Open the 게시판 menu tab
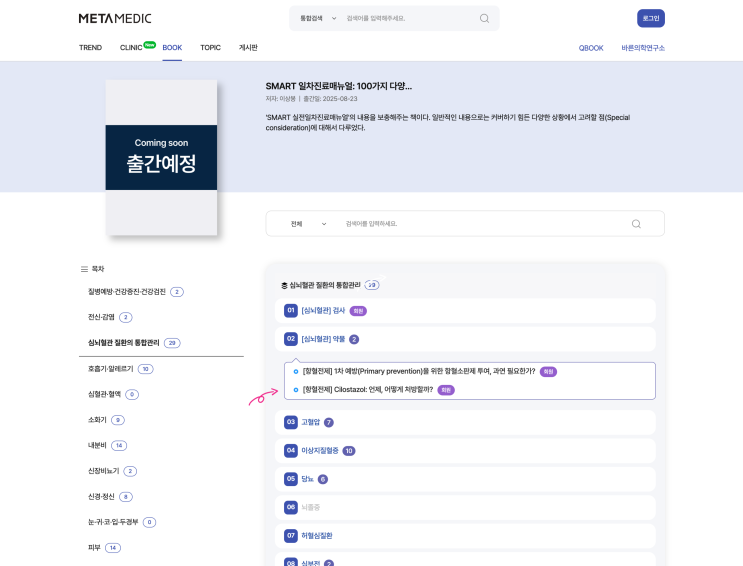 coord(248,47)
